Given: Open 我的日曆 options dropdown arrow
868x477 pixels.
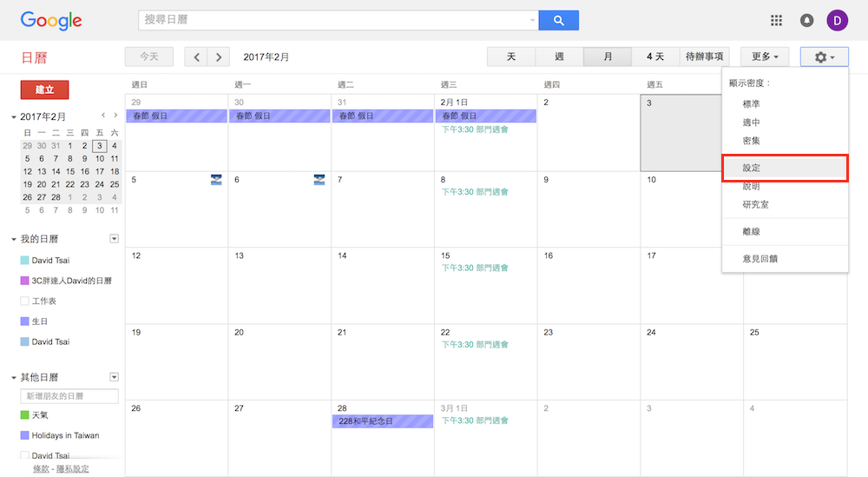Looking at the screenshot, I should pos(114,239).
